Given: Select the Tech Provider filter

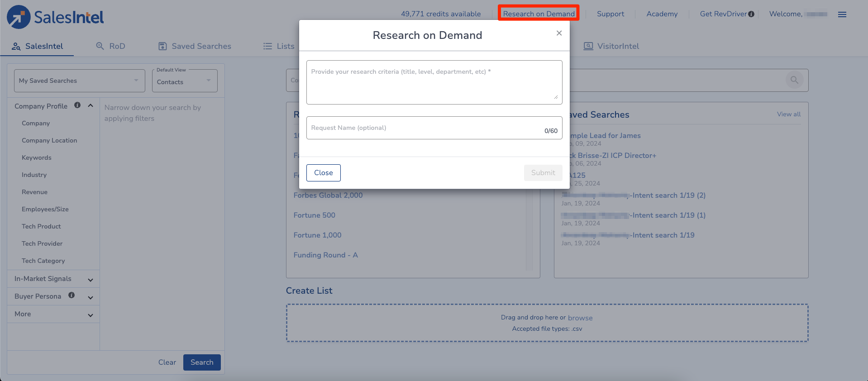Looking at the screenshot, I should point(42,243).
